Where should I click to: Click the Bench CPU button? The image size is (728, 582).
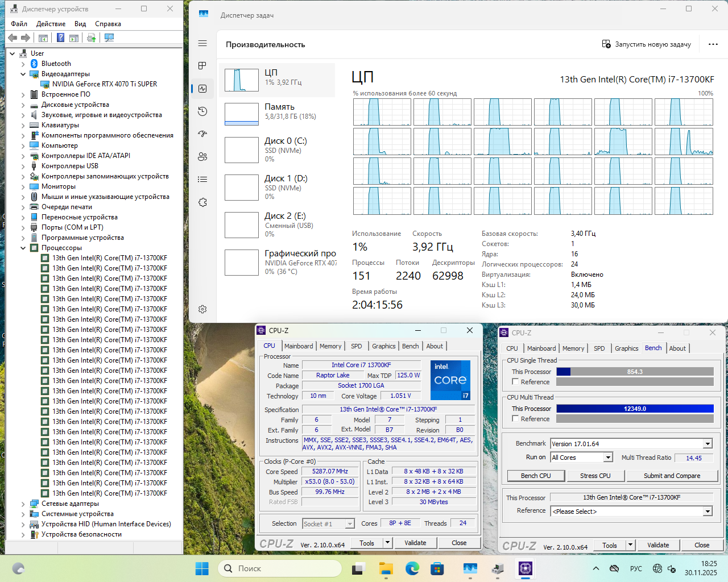pos(536,476)
